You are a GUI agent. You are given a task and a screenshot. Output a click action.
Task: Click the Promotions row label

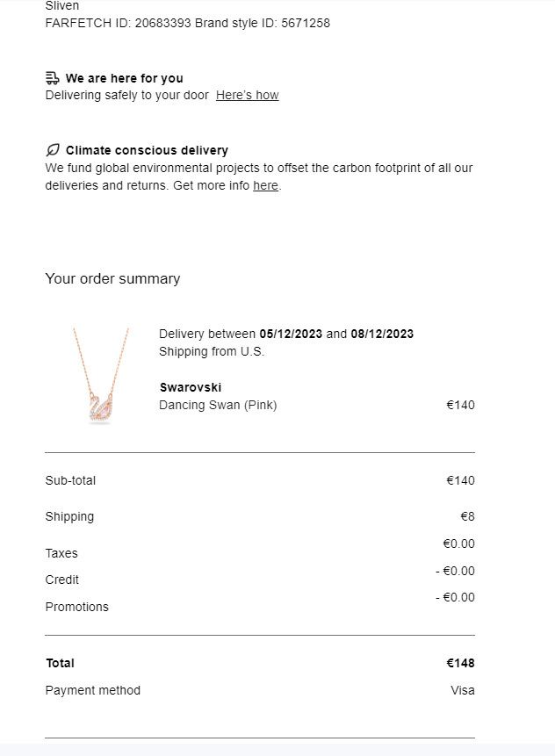click(x=77, y=607)
